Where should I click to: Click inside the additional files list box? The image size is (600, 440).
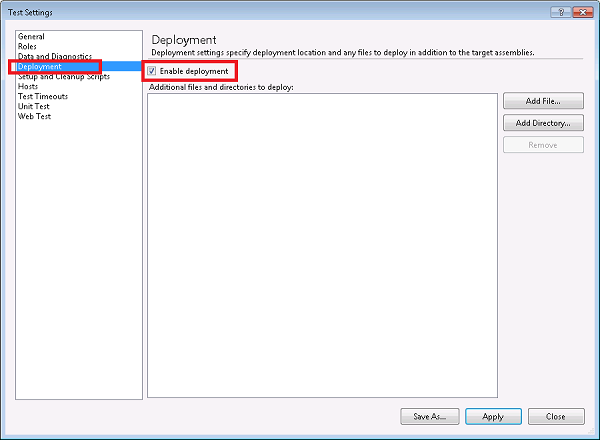point(322,245)
